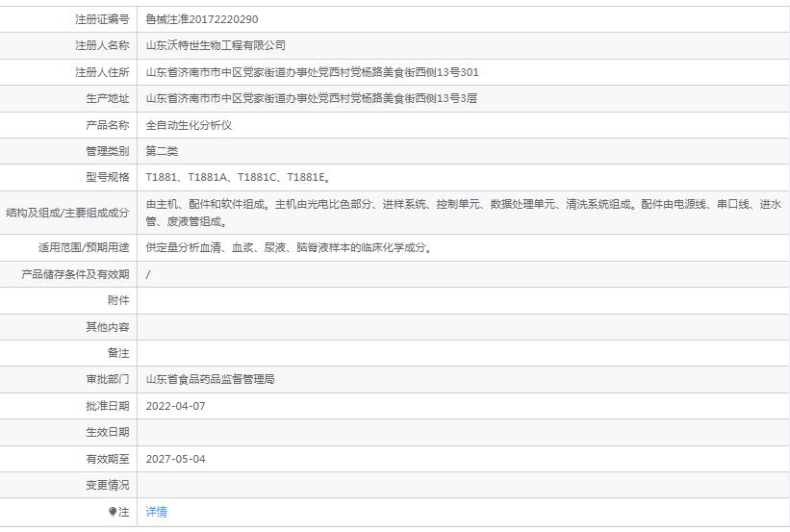This screenshot has height=532, width=790.
Task: Click the 审批部门 label
Action: click(108, 379)
